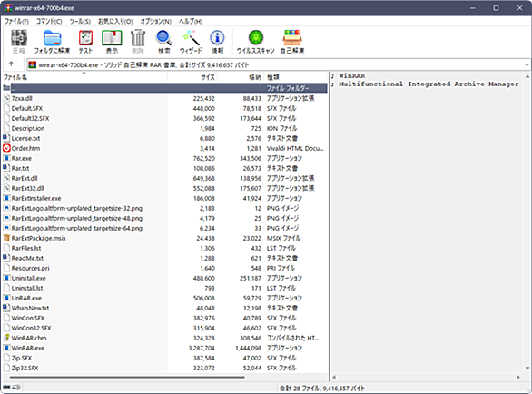Select WinCon32.SFX file name
This screenshot has height=394, width=532.
click(31, 328)
